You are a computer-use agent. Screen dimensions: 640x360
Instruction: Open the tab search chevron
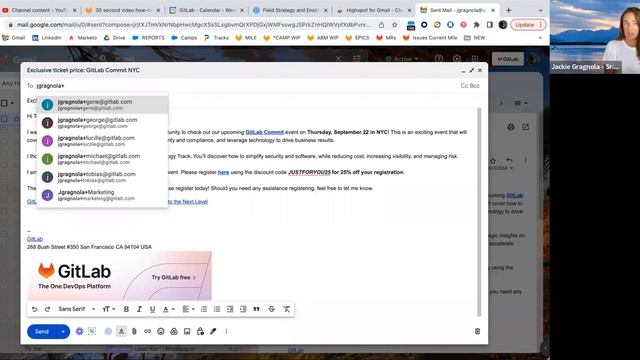(x=540, y=10)
